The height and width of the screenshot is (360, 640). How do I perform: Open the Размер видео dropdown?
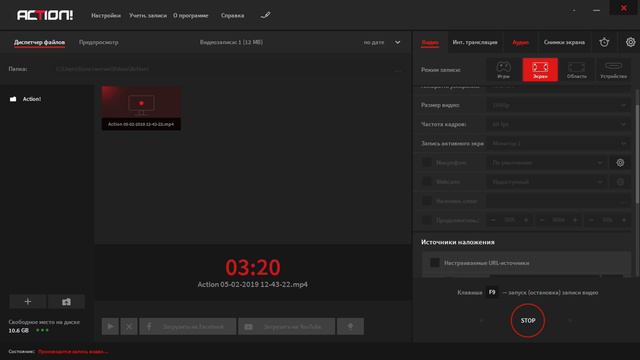pos(558,105)
